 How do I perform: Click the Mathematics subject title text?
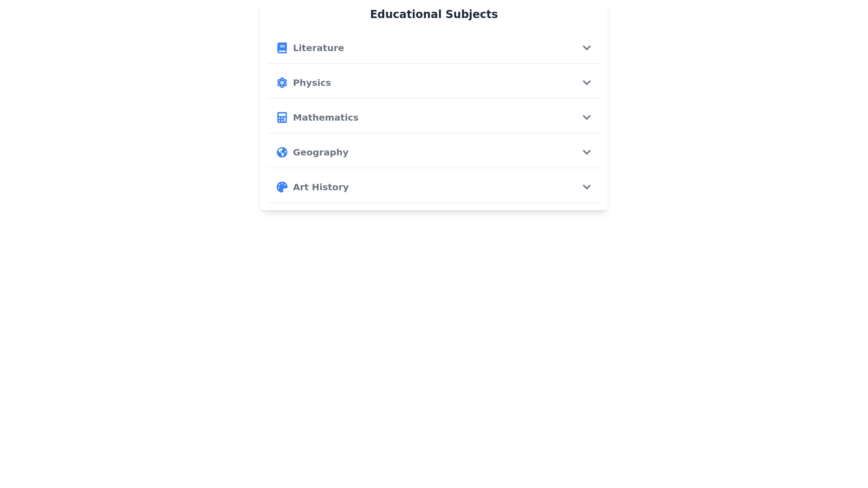325,117
